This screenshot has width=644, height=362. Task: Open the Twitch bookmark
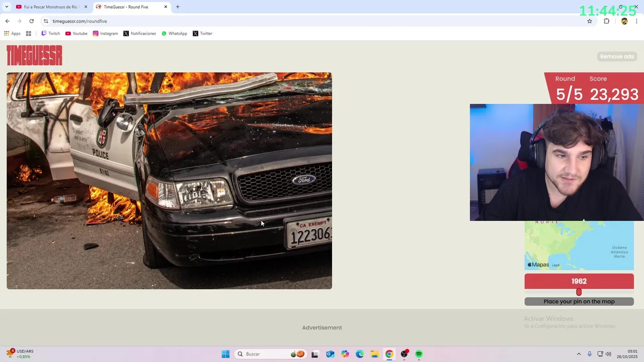click(50, 34)
